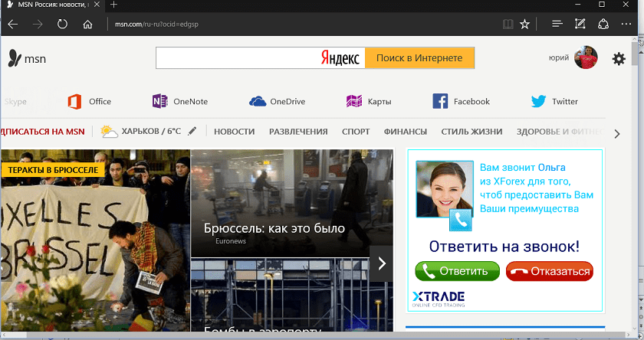Open the РАЗВЛЕЧЕНИЯ menu section
The image size is (644, 340).
(x=298, y=132)
